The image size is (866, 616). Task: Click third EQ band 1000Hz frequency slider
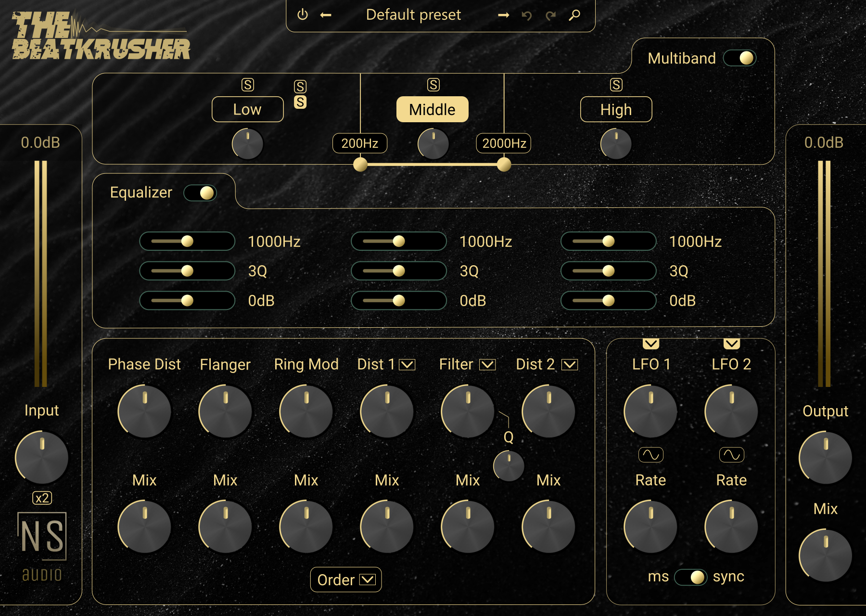[609, 241]
